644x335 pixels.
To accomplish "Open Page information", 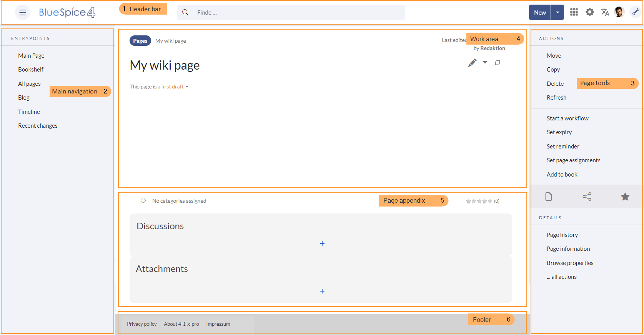I will pos(568,249).
